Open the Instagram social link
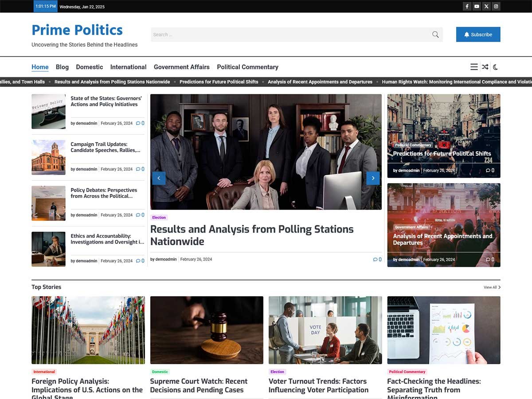The height and width of the screenshot is (399, 532). pos(496,6)
